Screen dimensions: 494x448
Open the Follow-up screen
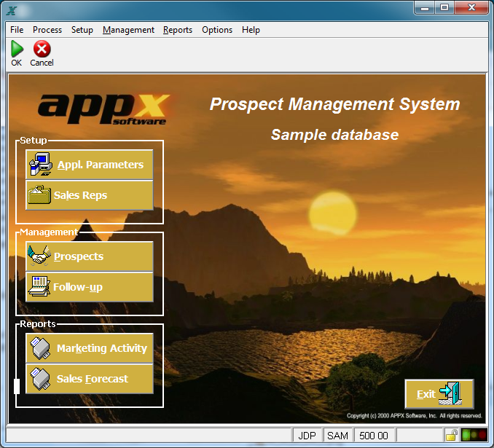90,287
